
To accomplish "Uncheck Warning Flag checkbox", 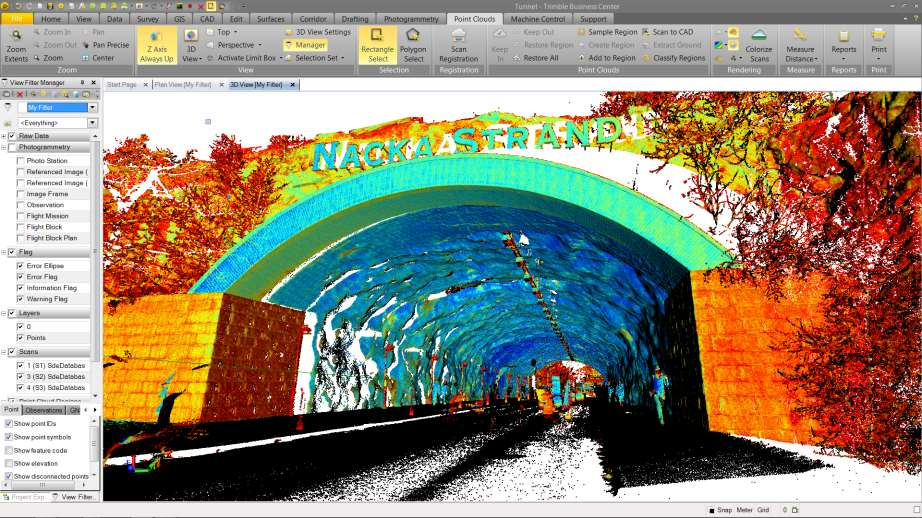I will click(x=21, y=299).
